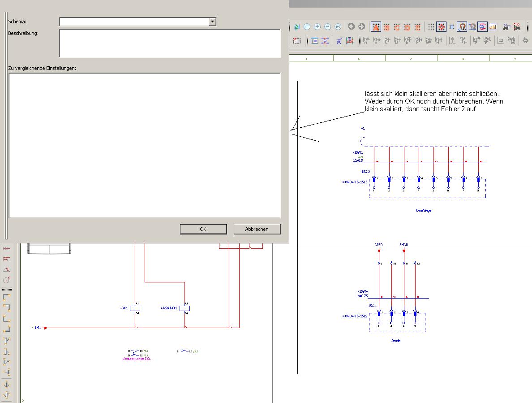Select the 'Empfänger' label in the schematic
This screenshot has height=403, width=532.
coord(424,211)
